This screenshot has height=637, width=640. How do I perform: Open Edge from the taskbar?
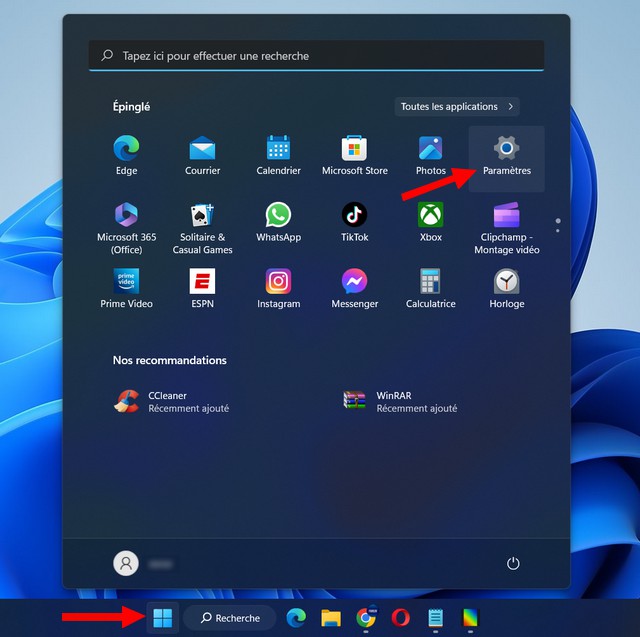pos(296,618)
